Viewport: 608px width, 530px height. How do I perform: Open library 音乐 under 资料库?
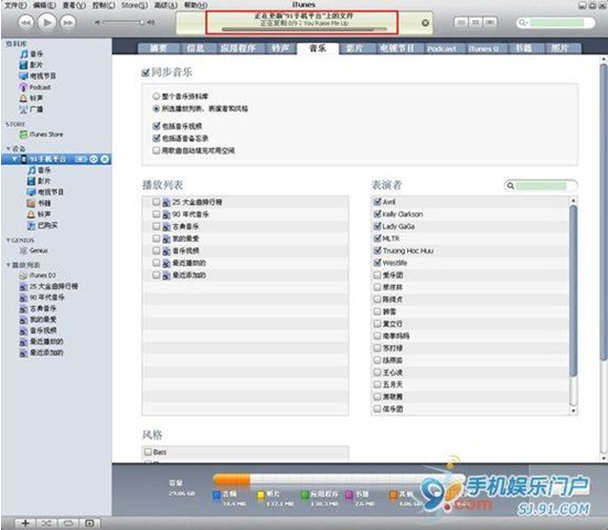(x=32, y=54)
